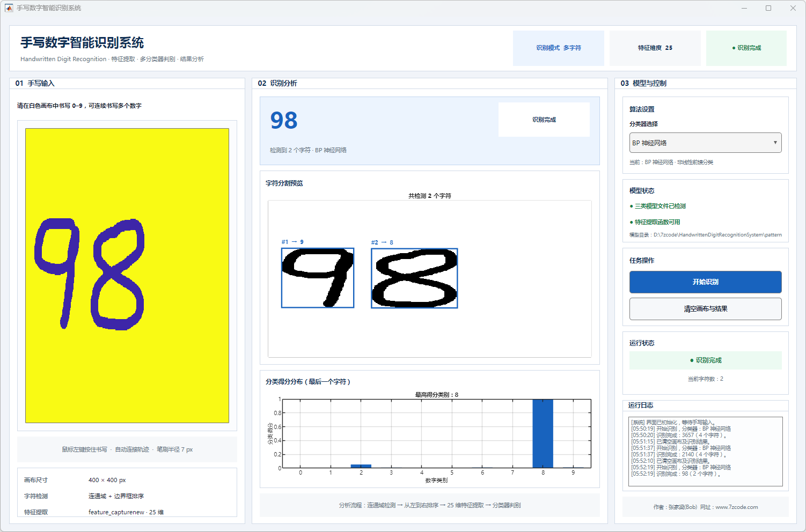Image resolution: width=806 pixels, height=532 pixels.
Task: Click the 特征维度 25 header chip
Action: [x=655, y=48]
